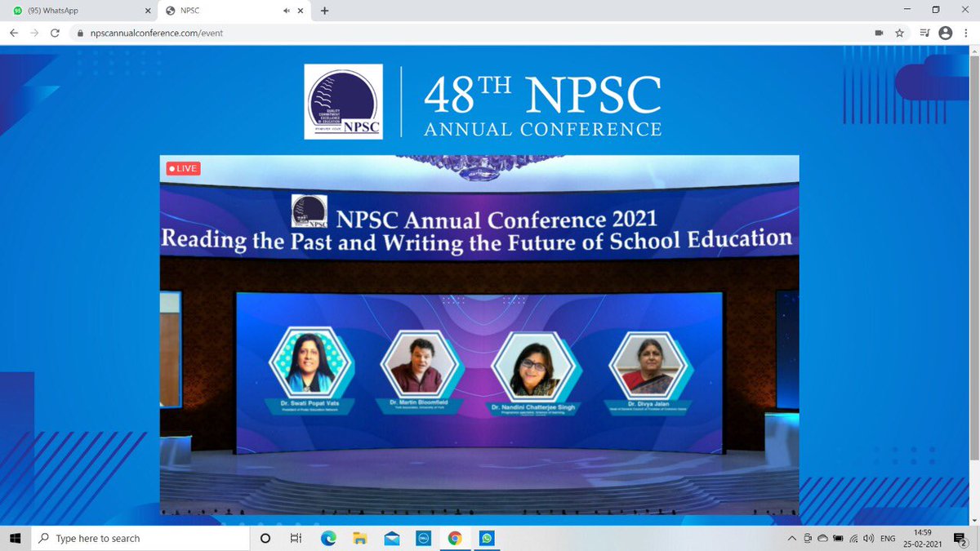Mute the audio indicator on NPSC tab
980x551 pixels.
pyautogui.click(x=287, y=11)
